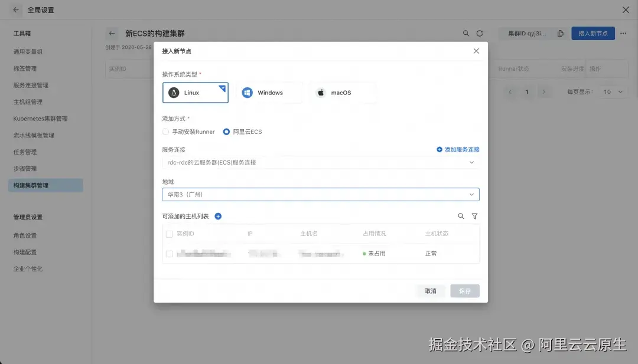This screenshot has width=638, height=364.
Task: Click the 添加服务连接 link
Action: (458, 149)
